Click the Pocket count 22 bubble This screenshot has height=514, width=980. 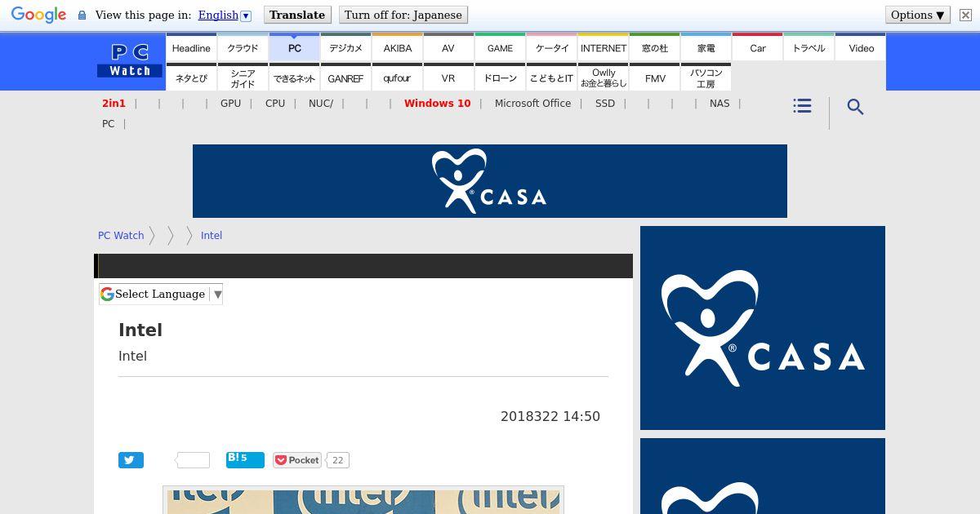pyautogui.click(x=337, y=460)
